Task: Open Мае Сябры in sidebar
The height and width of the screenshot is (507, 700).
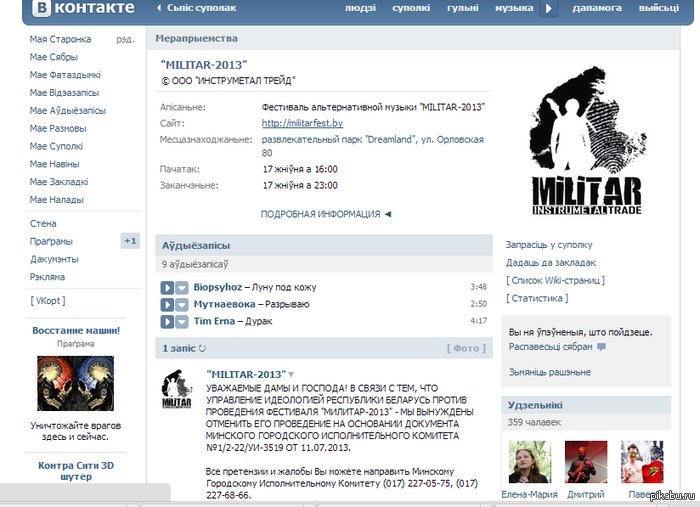Action: 54,57
